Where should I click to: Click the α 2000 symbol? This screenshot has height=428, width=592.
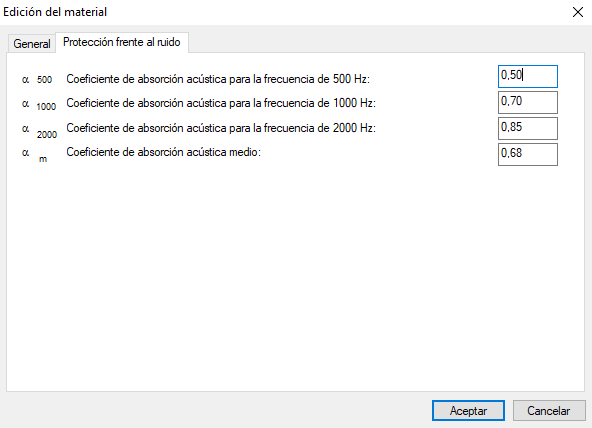pos(39,131)
